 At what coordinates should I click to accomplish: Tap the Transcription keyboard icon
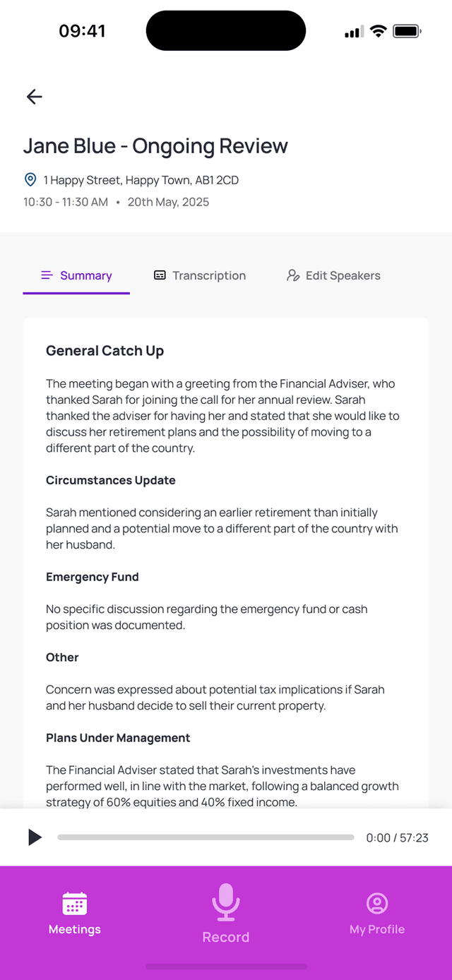(160, 275)
